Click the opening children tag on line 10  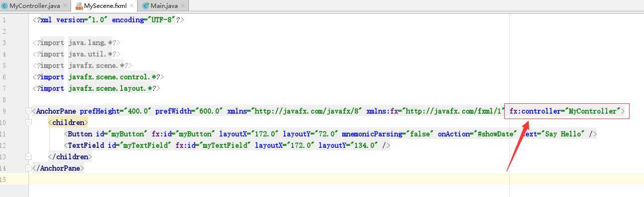(x=68, y=123)
